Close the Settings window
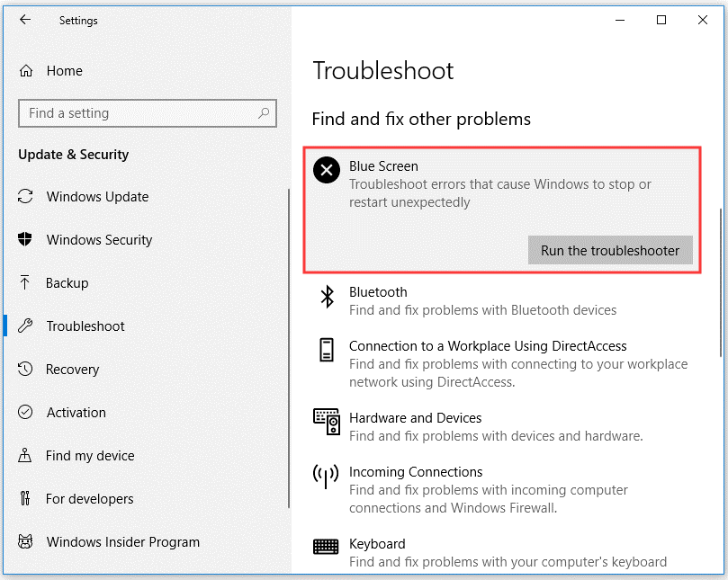The width and height of the screenshot is (728, 580). [x=703, y=20]
